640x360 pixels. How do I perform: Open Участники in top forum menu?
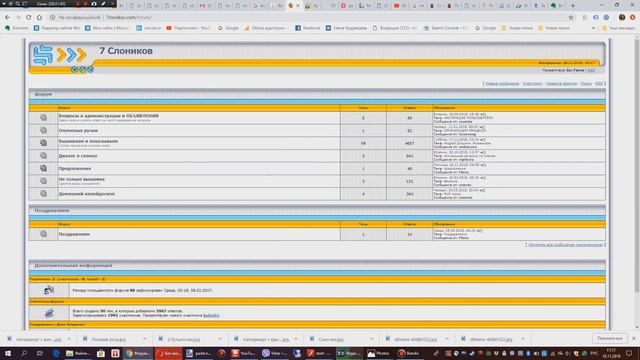[532, 84]
